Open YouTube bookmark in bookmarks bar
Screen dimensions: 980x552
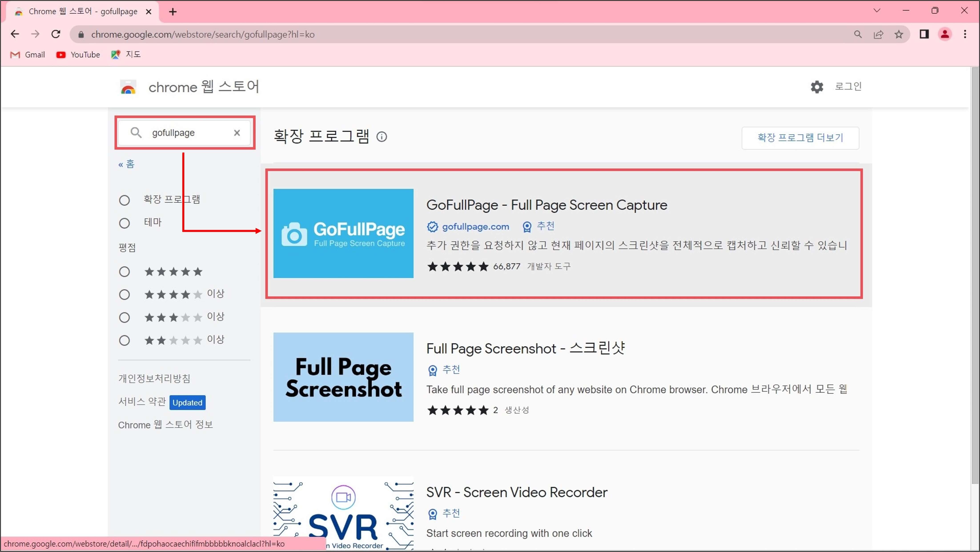pyautogui.click(x=78, y=55)
